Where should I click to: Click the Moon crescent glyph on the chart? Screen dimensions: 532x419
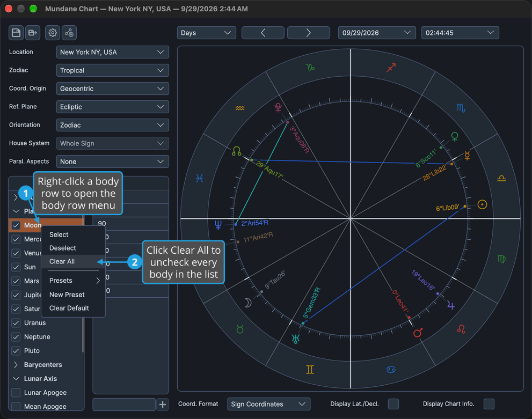pyautogui.click(x=248, y=303)
